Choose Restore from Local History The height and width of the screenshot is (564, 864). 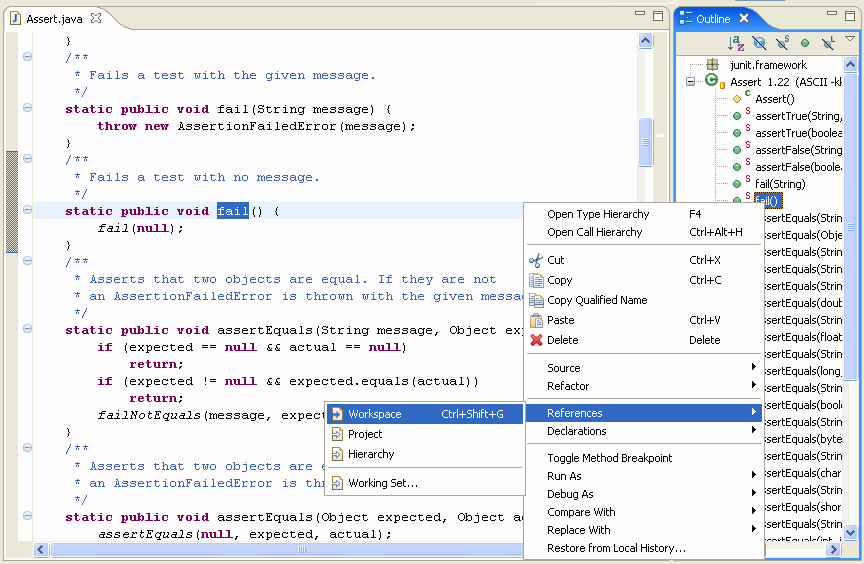point(644,548)
